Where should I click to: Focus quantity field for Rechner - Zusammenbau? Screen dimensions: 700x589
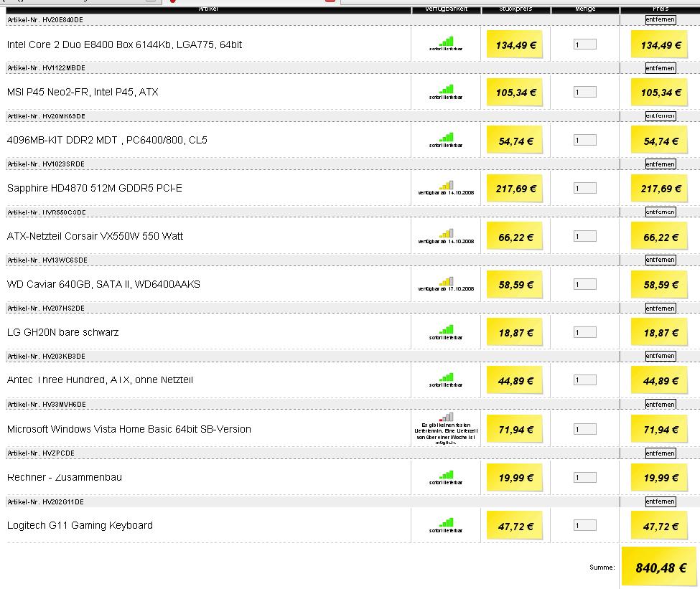(x=585, y=478)
